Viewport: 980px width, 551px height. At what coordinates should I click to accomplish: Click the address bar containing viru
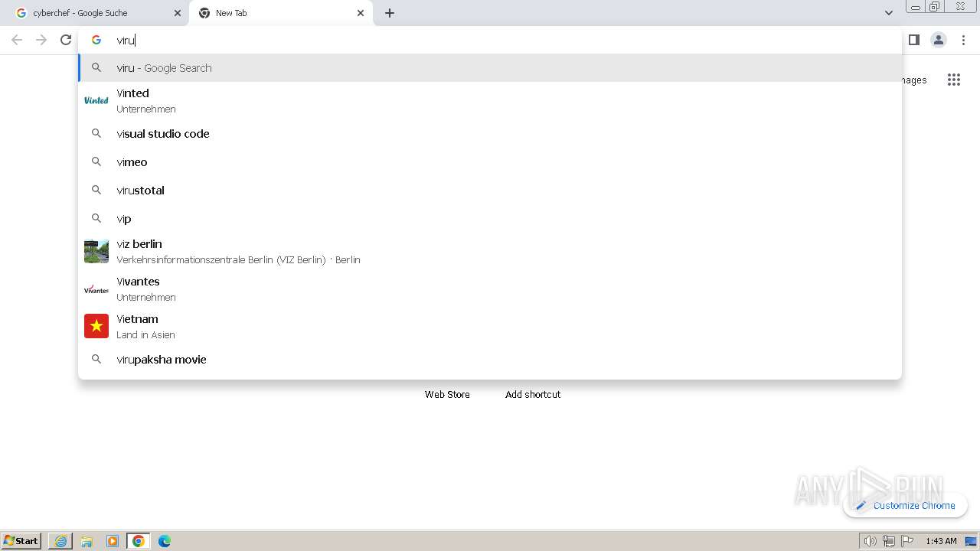[x=490, y=40]
